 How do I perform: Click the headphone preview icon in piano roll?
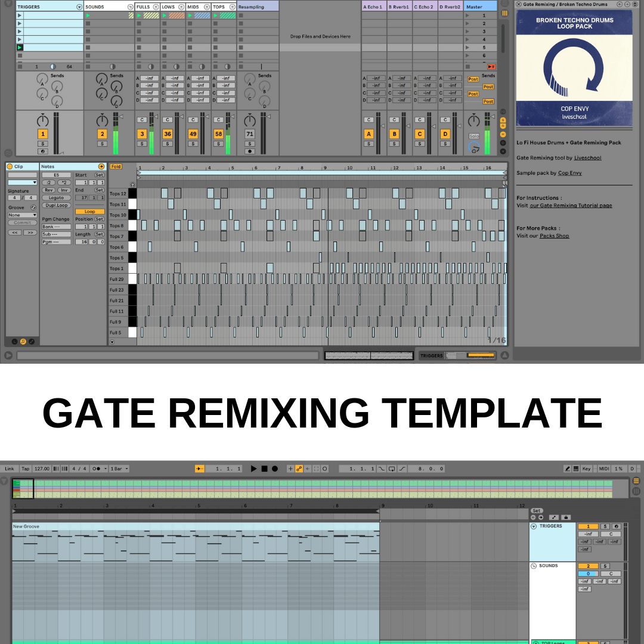tap(132, 185)
